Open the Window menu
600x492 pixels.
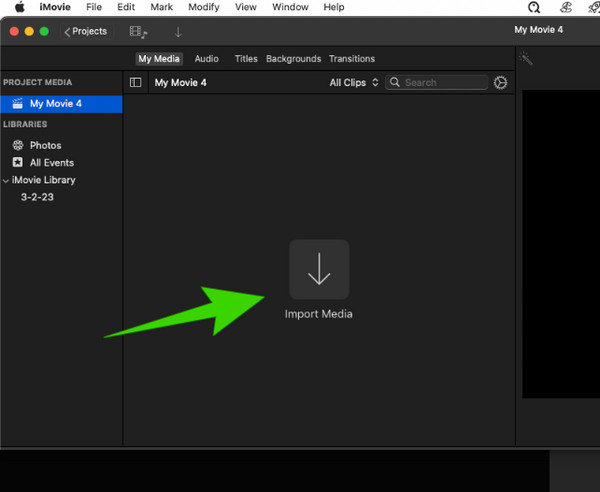(290, 7)
